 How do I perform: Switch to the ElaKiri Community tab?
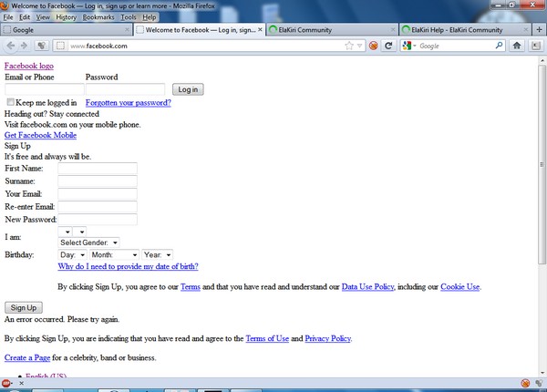point(332,30)
